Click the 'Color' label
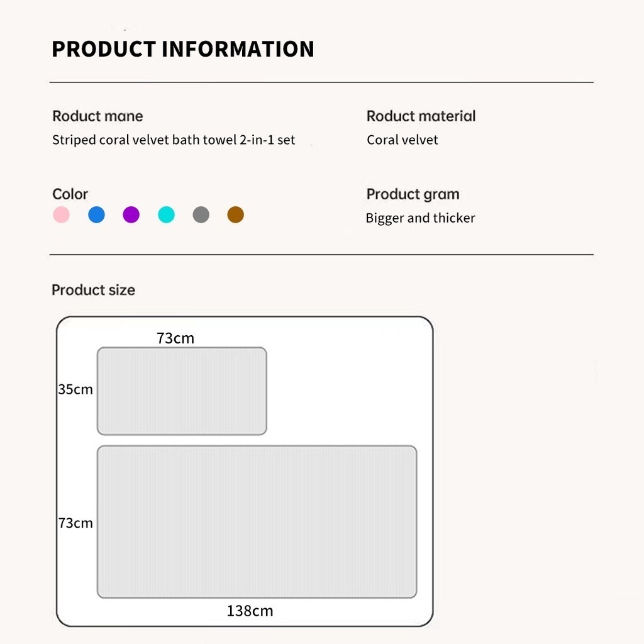 point(70,194)
